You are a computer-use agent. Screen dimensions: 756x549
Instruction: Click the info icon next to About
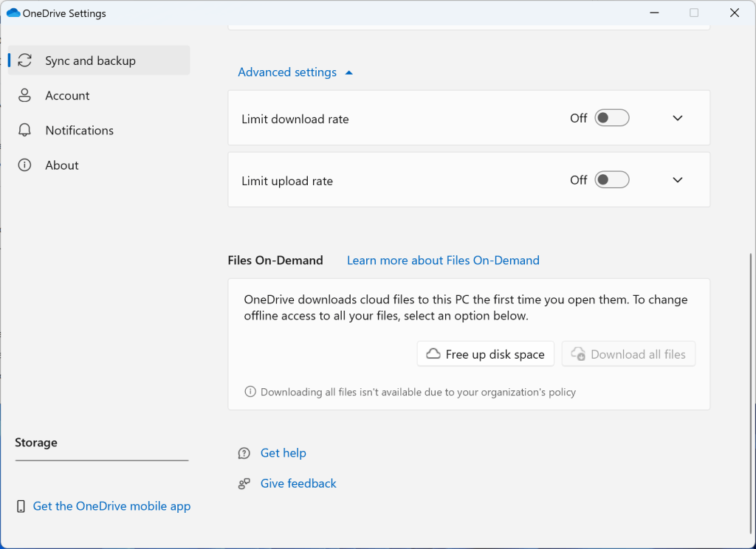pyautogui.click(x=24, y=165)
